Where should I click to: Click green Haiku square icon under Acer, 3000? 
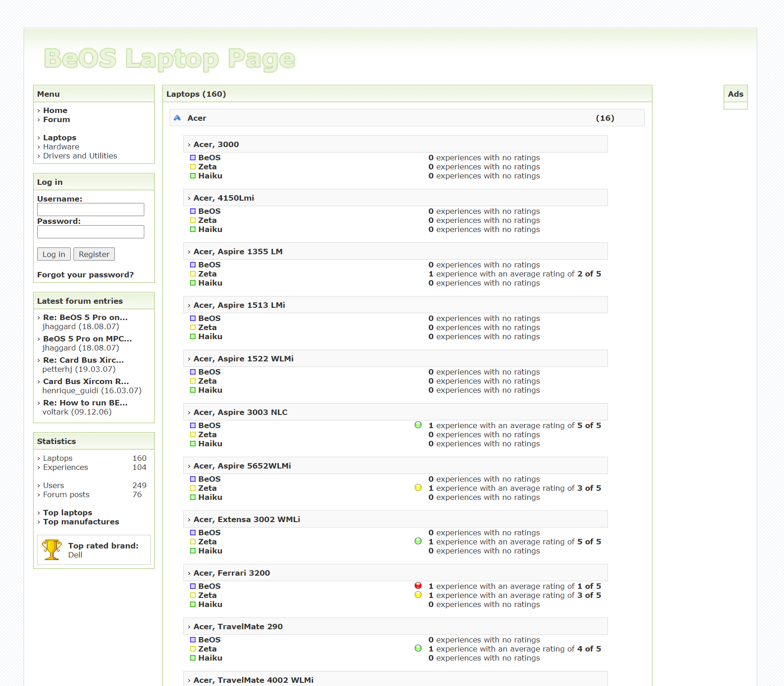pos(193,176)
